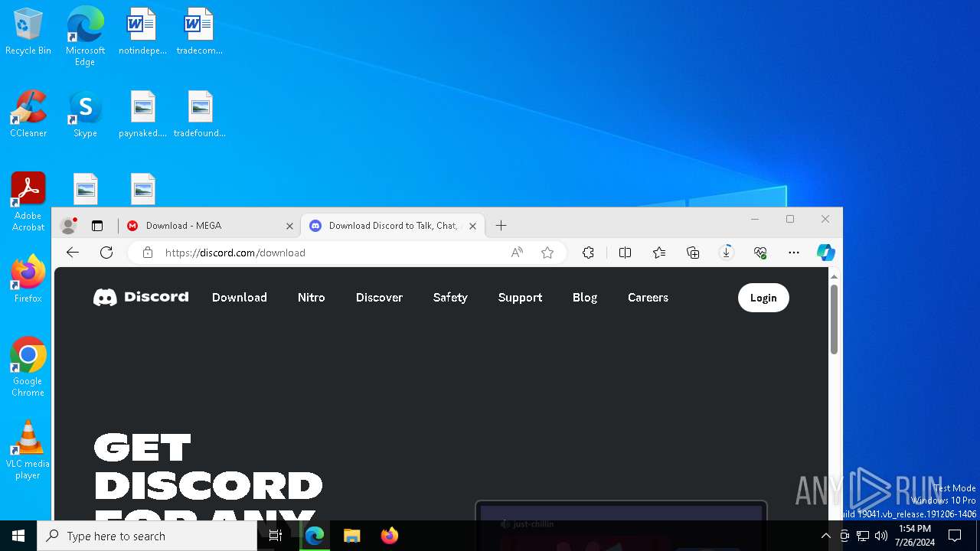
Task: Open Edge tab actions menu
Action: point(97,226)
